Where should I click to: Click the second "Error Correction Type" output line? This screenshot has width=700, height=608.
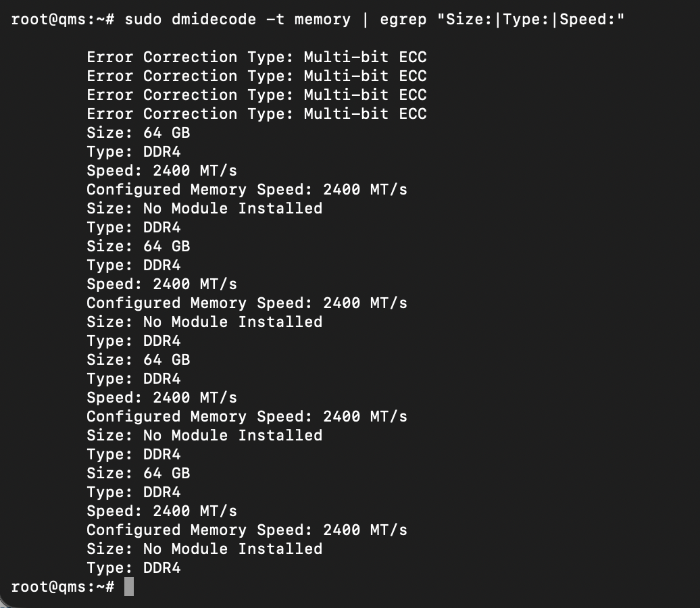tap(256, 76)
